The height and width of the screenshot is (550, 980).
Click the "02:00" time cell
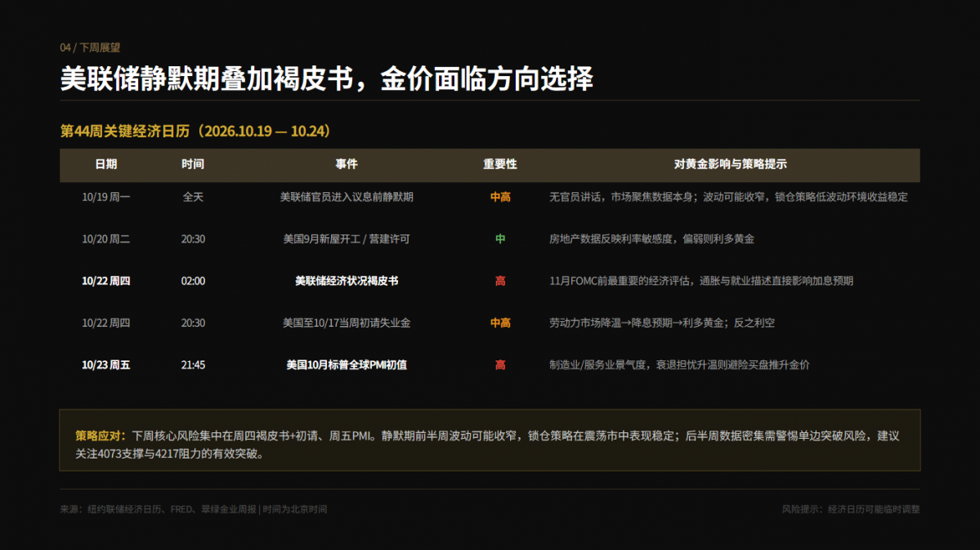click(193, 280)
